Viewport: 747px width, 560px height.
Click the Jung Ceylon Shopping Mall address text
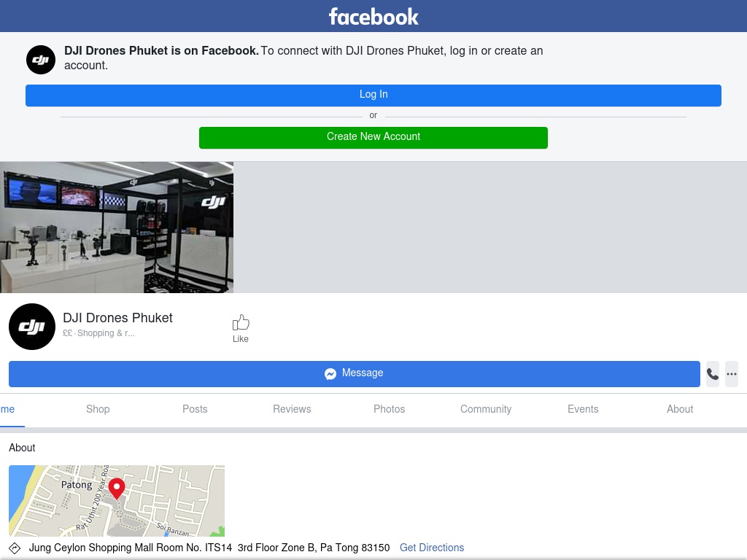(209, 548)
